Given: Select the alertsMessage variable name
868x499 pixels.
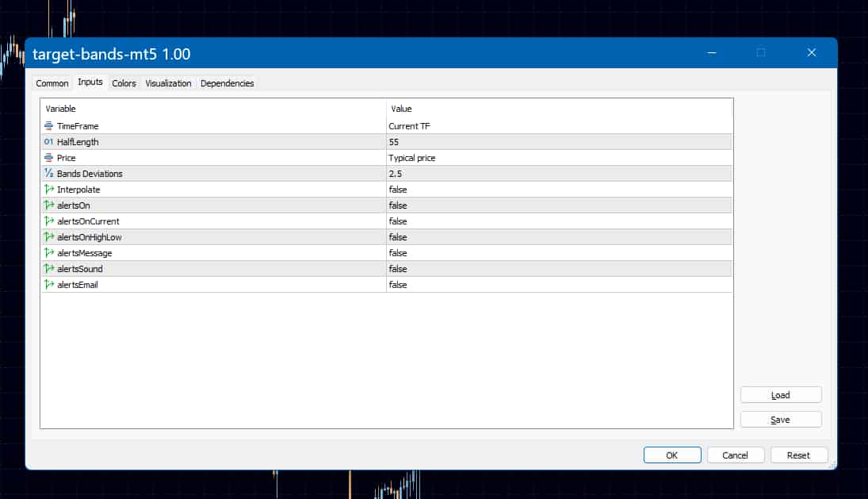Looking at the screenshot, I should pos(85,253).
